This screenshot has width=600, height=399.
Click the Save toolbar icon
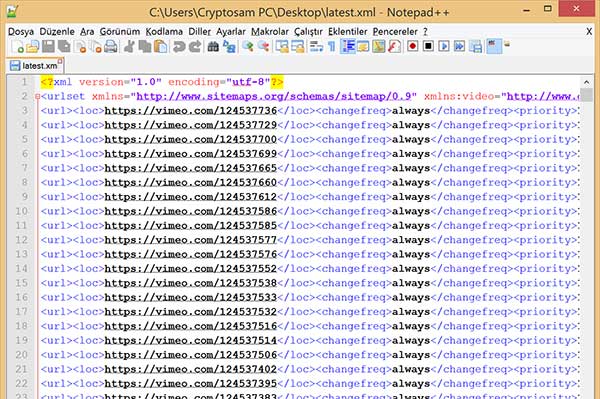(x=49, y=46)
